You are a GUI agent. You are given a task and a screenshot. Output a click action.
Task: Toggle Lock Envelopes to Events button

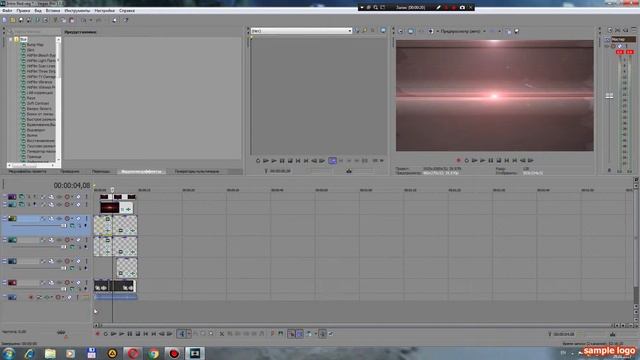[322, 334]
